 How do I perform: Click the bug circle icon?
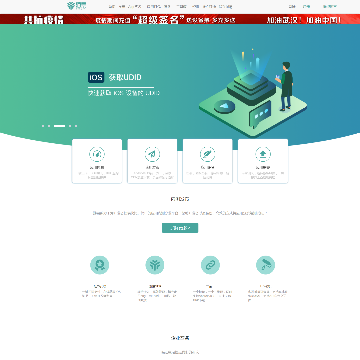pos(155,265)
